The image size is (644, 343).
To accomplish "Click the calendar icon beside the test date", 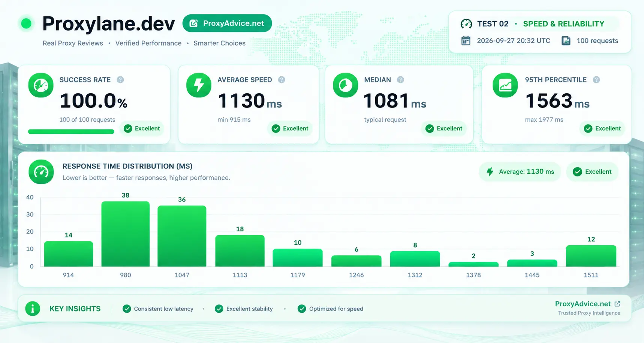I will 466,40.
